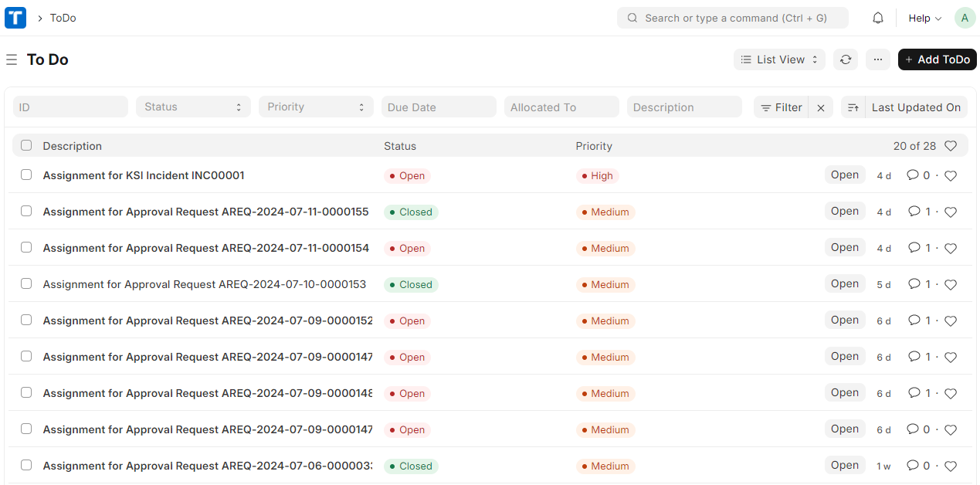Clear filters with the X icon
Image resolution: width=980 pixels, height=485 pixels.
[x=821, y=108]
